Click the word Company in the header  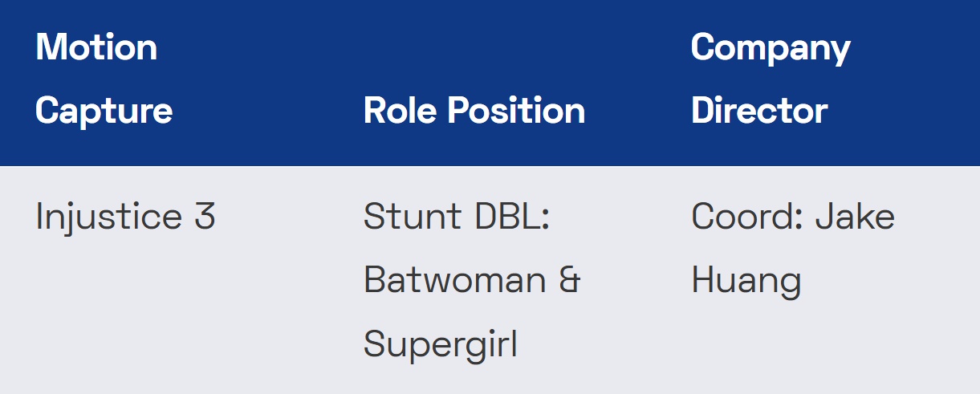[x=771, y=48]
